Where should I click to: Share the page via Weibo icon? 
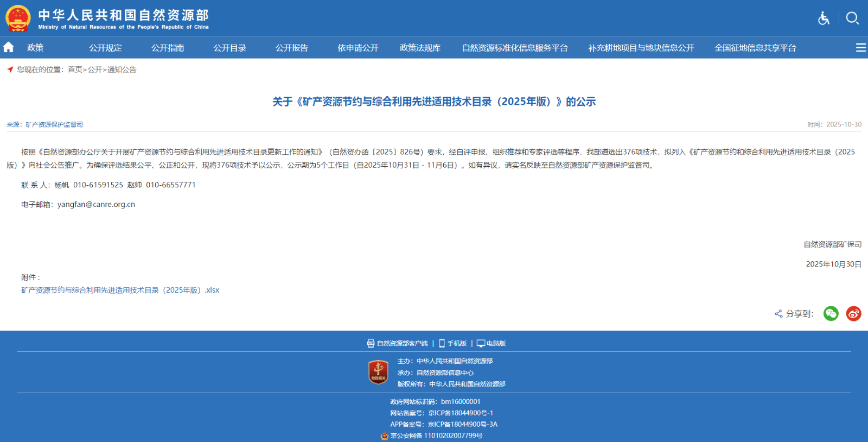(x=853, y=313)
